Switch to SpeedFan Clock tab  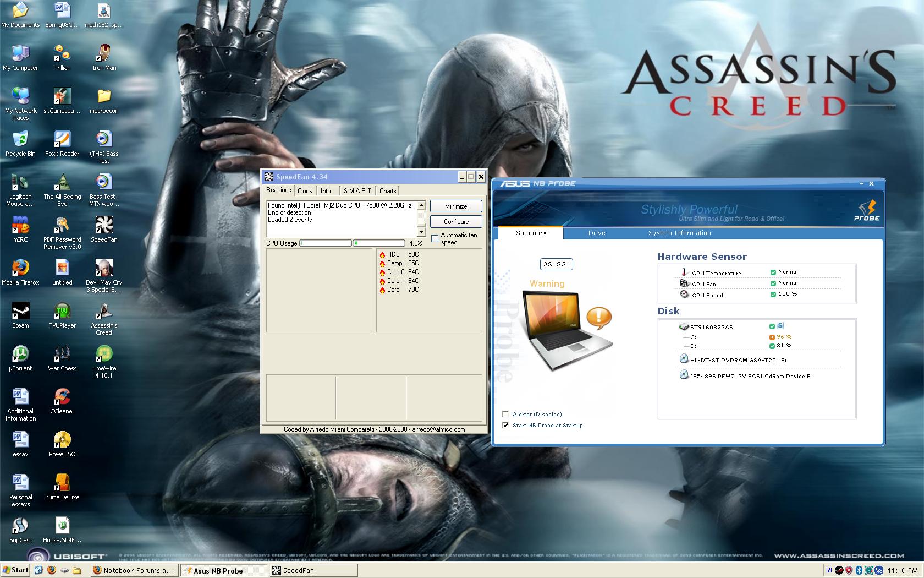click(x=305, y=191)
